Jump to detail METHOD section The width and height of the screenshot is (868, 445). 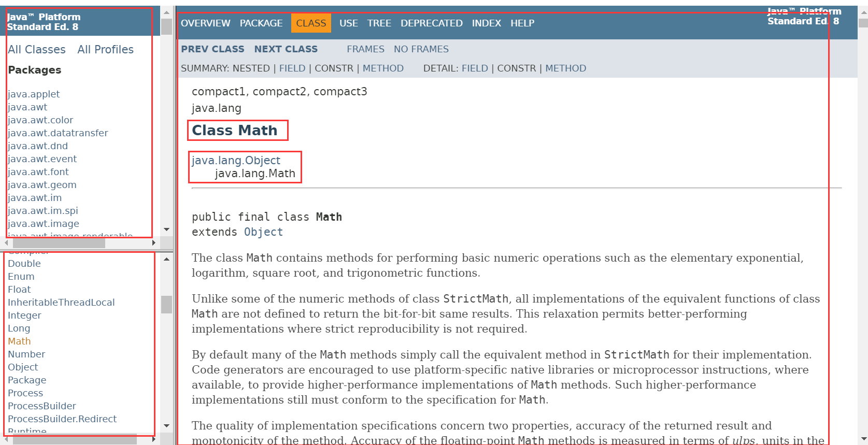click(x=566, y=68)
